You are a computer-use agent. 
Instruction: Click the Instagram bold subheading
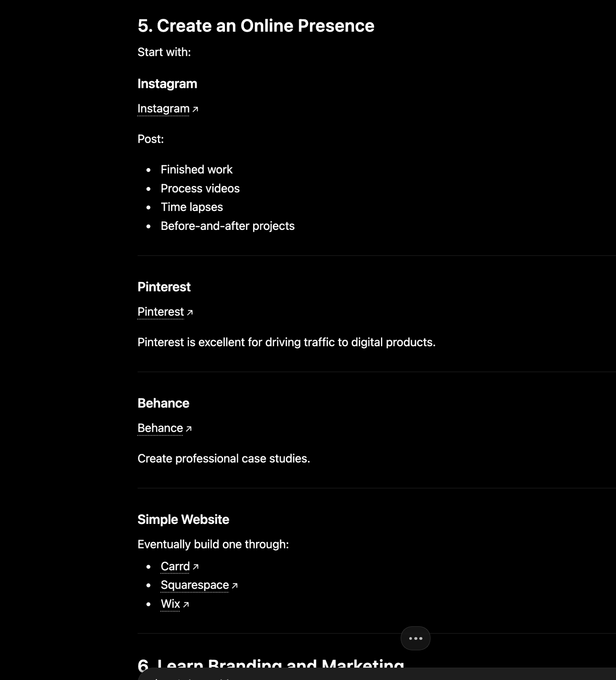[x=167, y=84]
